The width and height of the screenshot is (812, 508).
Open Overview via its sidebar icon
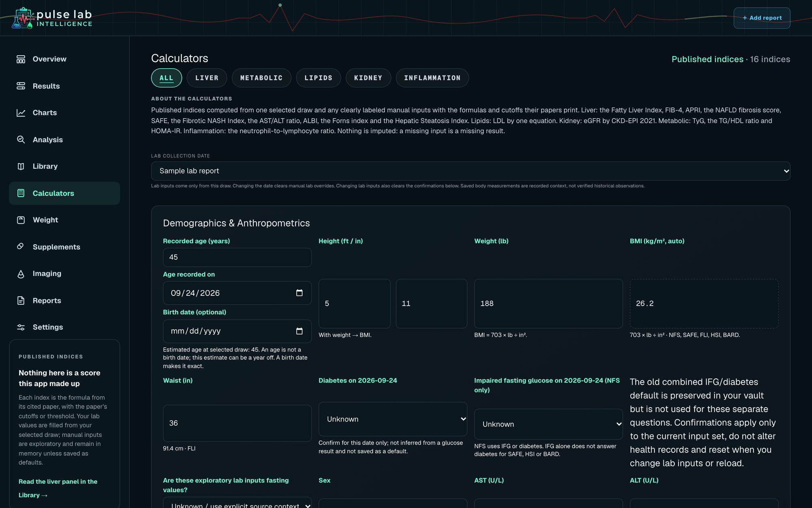tap(21, 59)
